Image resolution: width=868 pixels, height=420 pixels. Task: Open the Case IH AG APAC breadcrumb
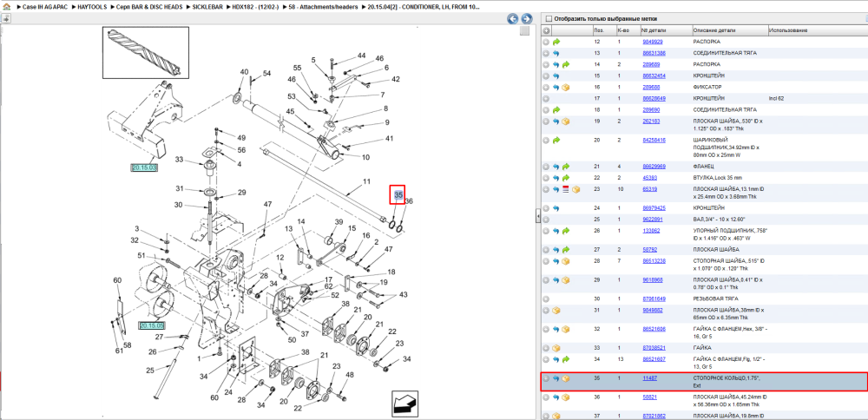[45, 8]
